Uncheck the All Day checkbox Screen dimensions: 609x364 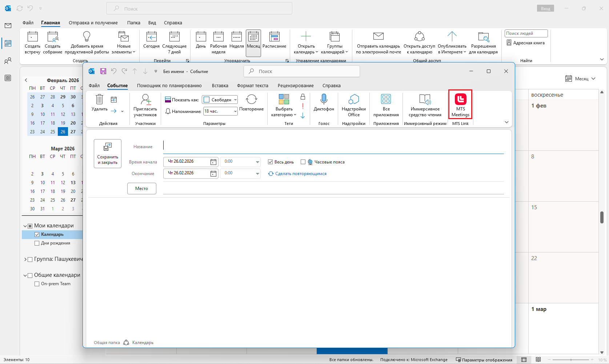(x=270, y=162)
